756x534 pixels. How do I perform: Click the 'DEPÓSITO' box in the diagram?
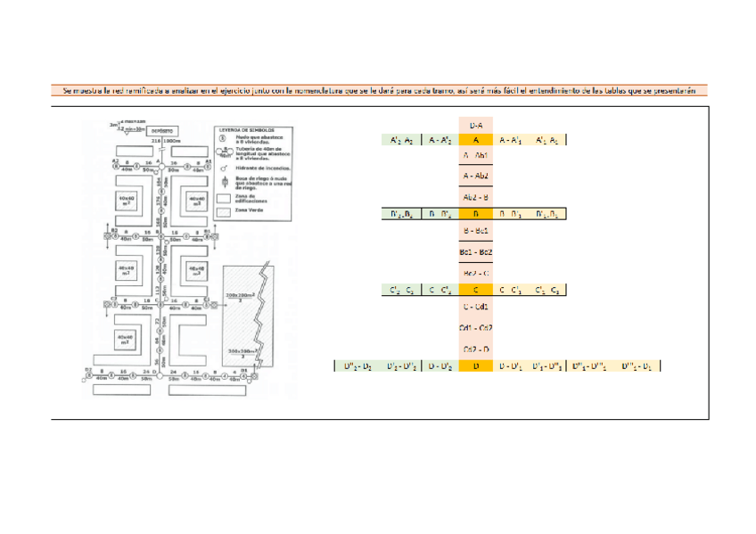(162, 131)
